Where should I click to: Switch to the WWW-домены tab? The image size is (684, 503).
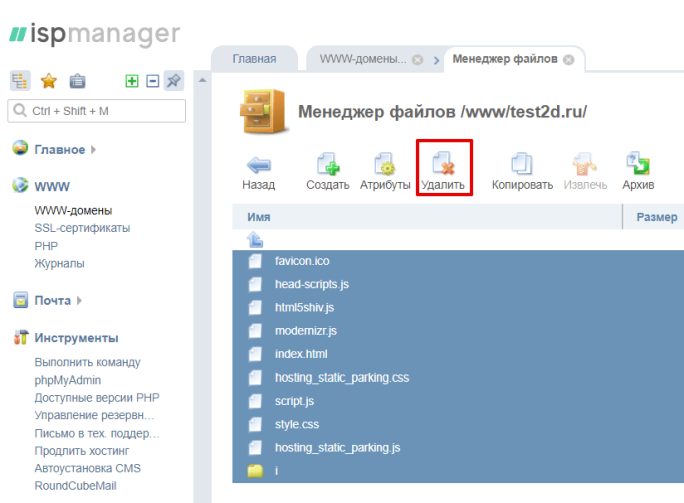tap(363, 58)
